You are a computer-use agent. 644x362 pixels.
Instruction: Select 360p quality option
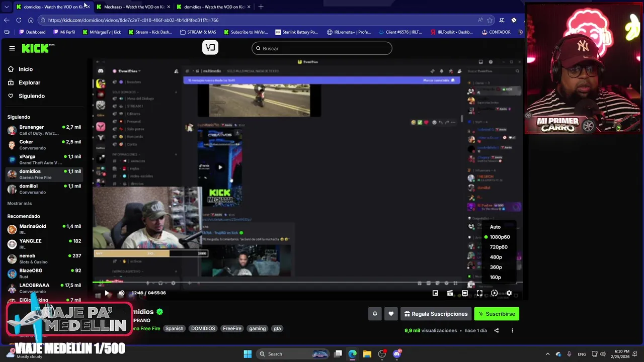point(496,267)
